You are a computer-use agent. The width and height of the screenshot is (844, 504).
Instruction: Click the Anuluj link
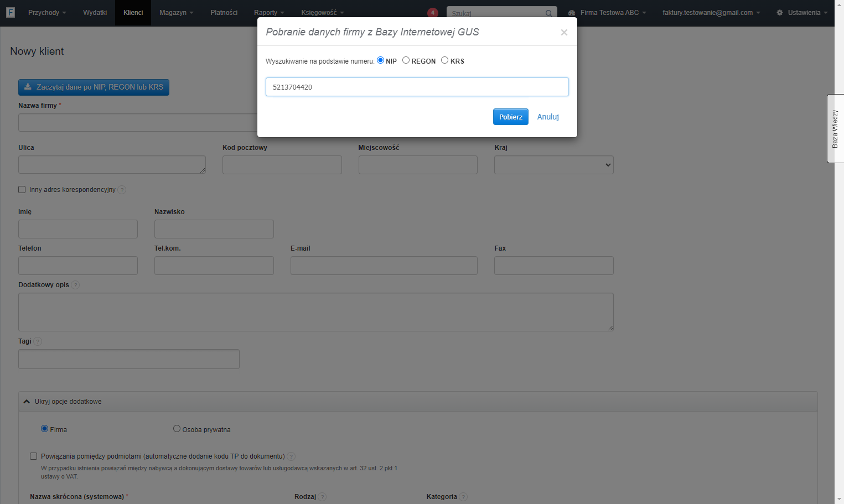pos(548,117)
